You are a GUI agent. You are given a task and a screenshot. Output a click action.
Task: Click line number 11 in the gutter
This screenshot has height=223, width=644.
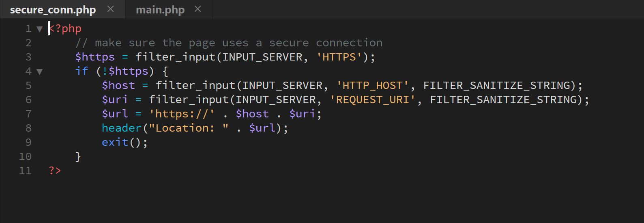point(25,171)
